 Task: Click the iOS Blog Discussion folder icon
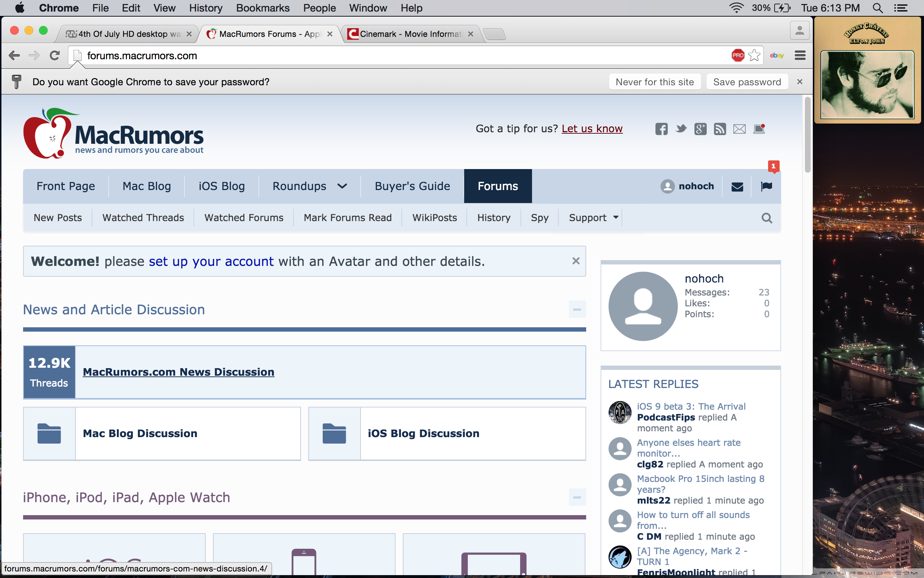pyautogui.click(x=334, y=433)
